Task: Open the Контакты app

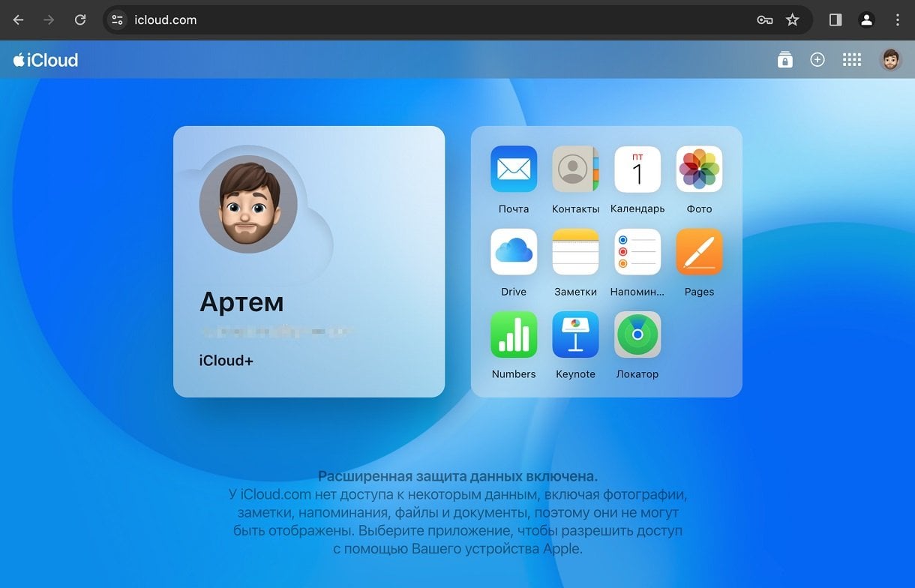Action: pyautogui.click(x=575, y=169)
